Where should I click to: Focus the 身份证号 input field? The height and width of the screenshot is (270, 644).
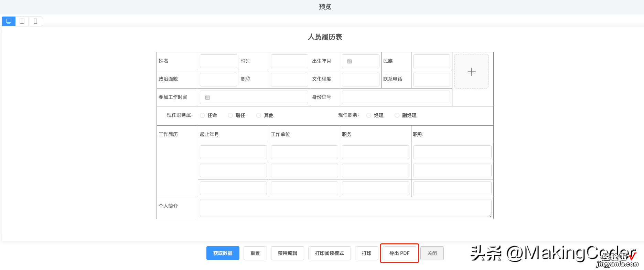coord(396,97)
